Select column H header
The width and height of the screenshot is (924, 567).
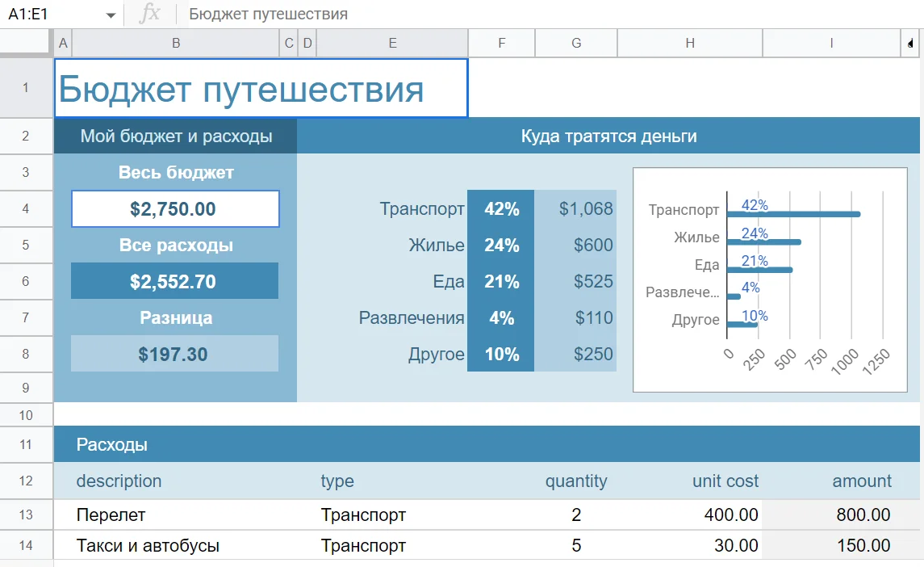click(x=689, y=44)
